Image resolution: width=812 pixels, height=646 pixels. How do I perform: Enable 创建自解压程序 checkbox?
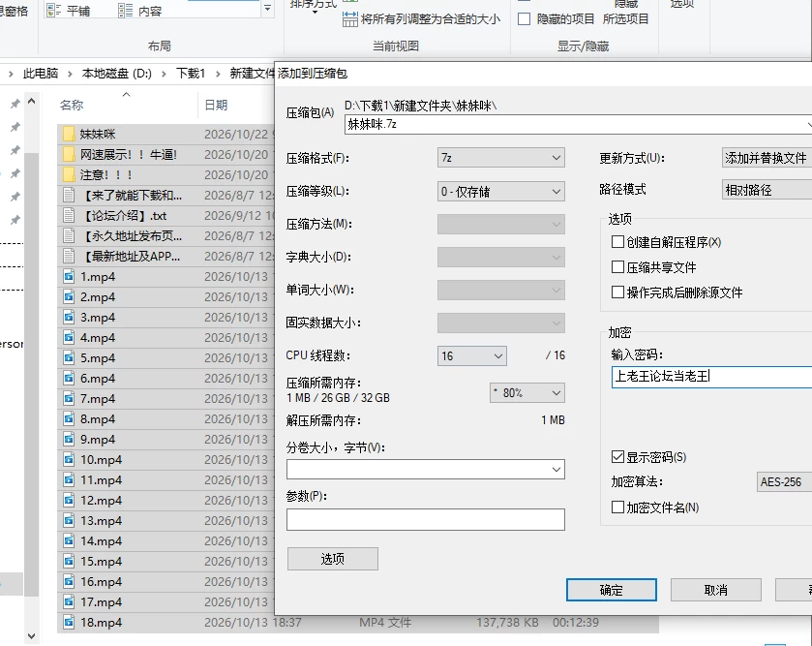[617, 242]
